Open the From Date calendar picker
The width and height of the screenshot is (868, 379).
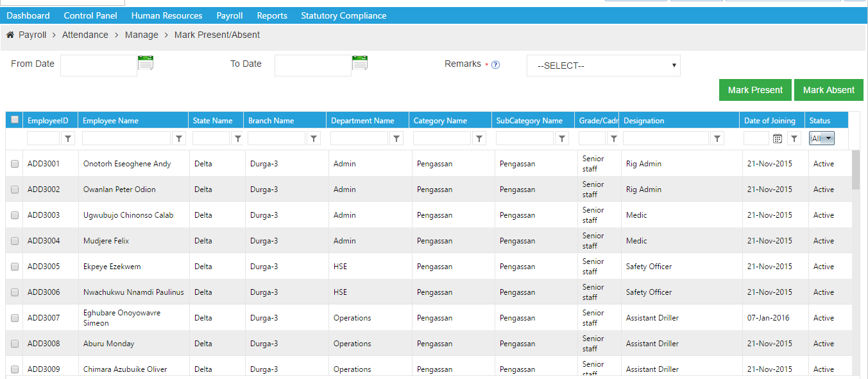(146, 63)
